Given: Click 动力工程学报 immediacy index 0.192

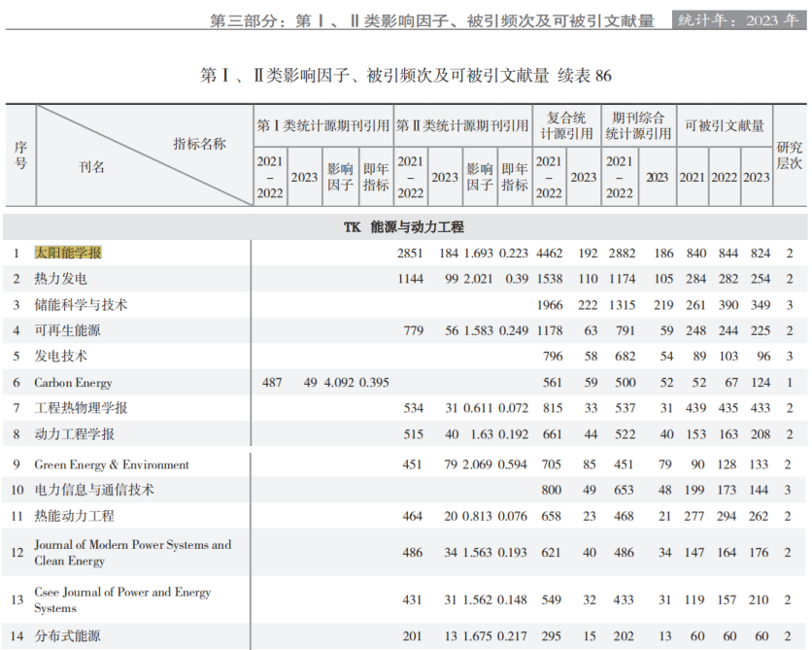Looking at the screenshot, I should 513,434.
